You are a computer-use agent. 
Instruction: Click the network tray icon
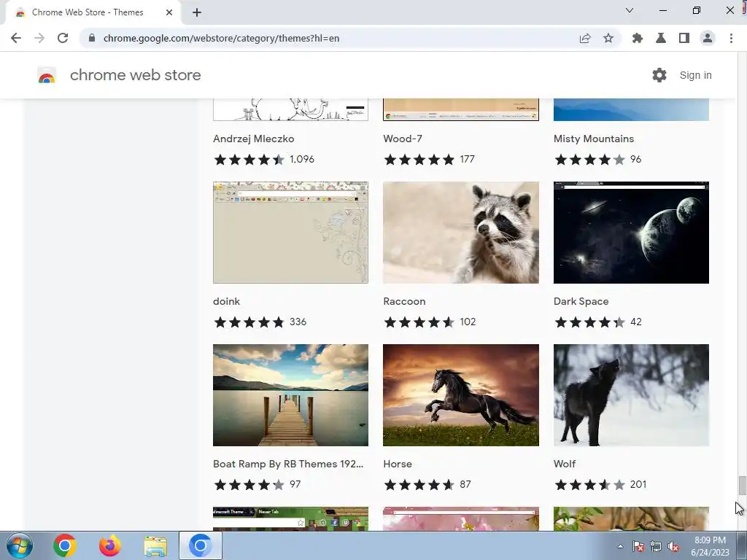pyautogui.click(x=656, y=547)
